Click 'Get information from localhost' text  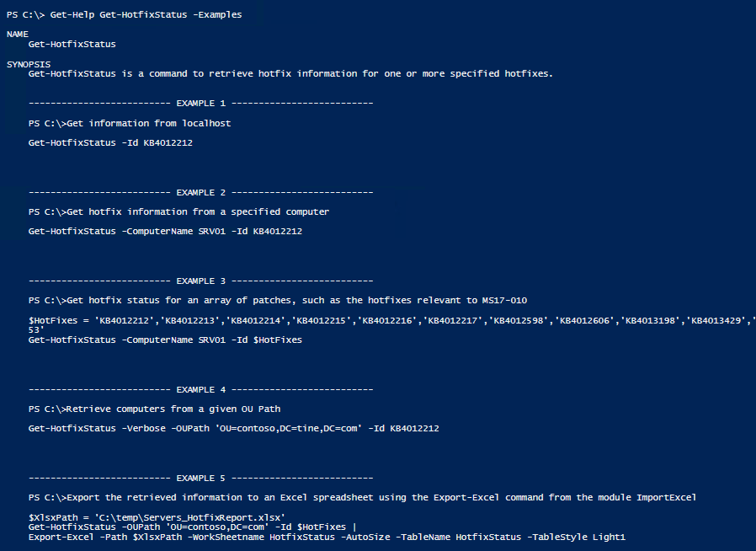(x=149, y=124)
